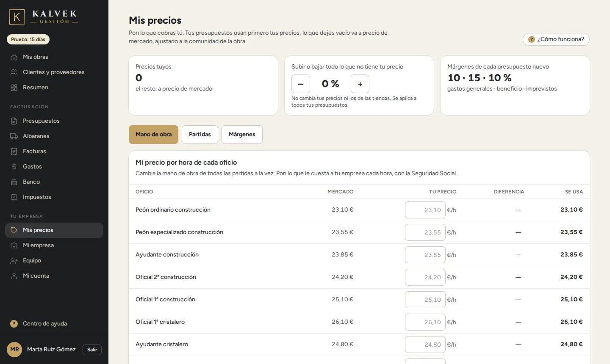Click the Mi cuenta person icon
Viewport: 610px width, 364px height.
coord(14,276)
